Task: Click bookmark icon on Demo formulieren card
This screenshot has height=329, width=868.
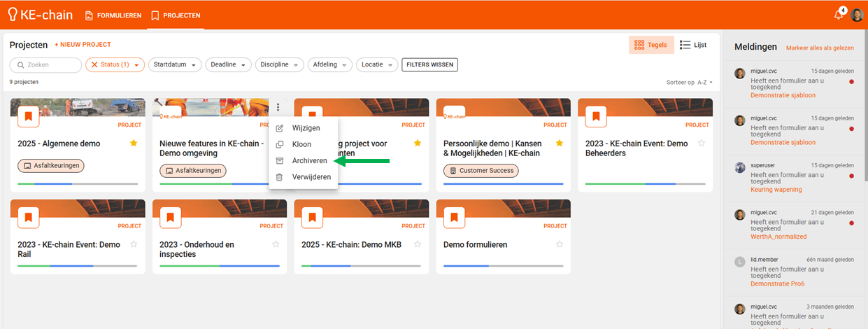Action: coord(455,218)
